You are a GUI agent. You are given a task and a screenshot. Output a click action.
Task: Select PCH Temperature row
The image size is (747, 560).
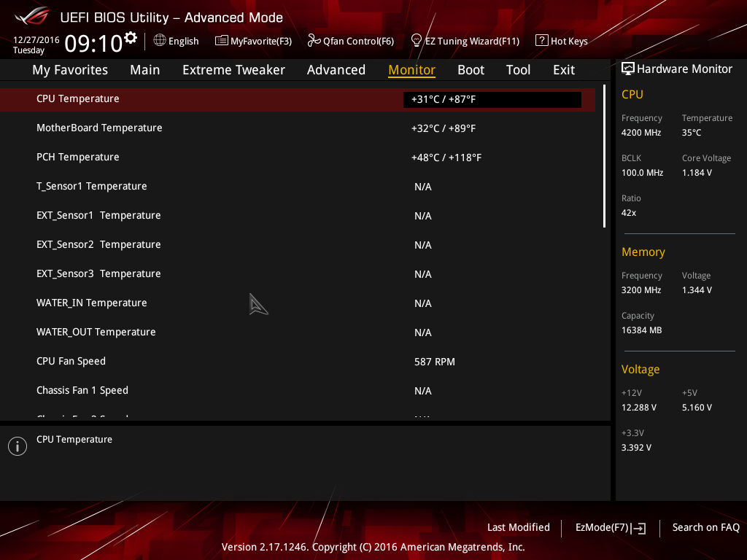[x=298, y=157]
